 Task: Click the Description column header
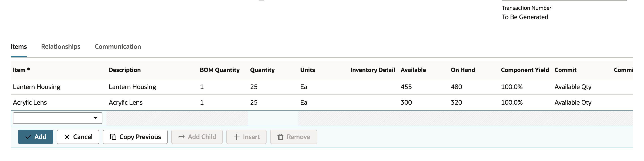coord(125,70)
